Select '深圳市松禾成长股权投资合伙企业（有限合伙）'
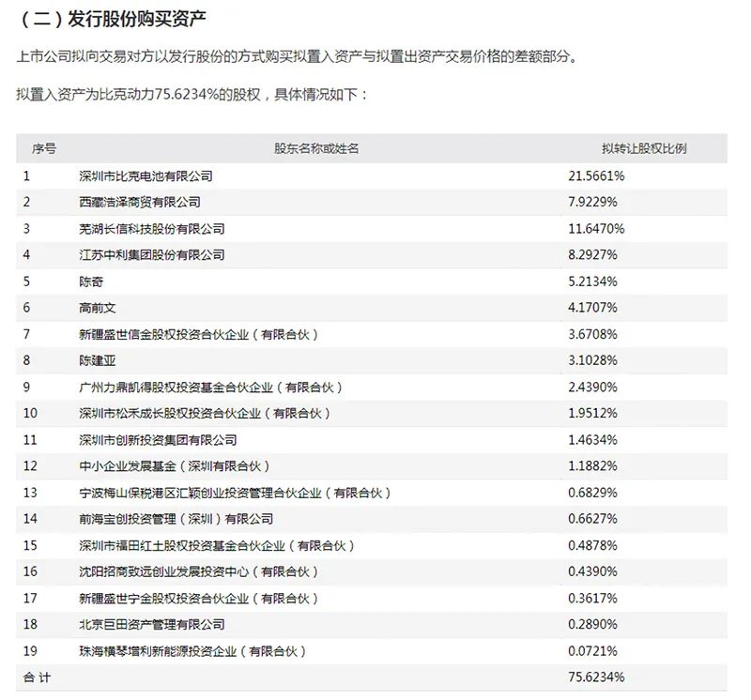This screenshot has width=751, height=700. 205,413
